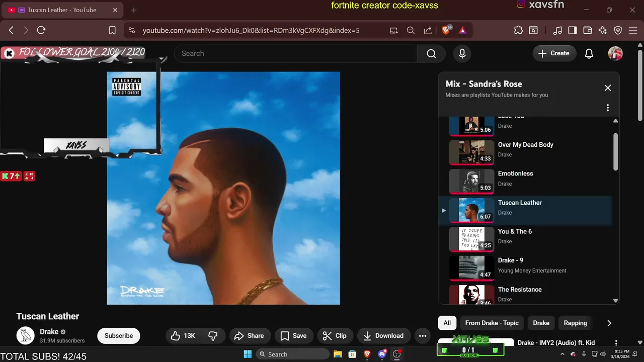Screen dimensions: 644x362
Task: Bookmark this page with the bookmark icon
Action: (112, 30)
